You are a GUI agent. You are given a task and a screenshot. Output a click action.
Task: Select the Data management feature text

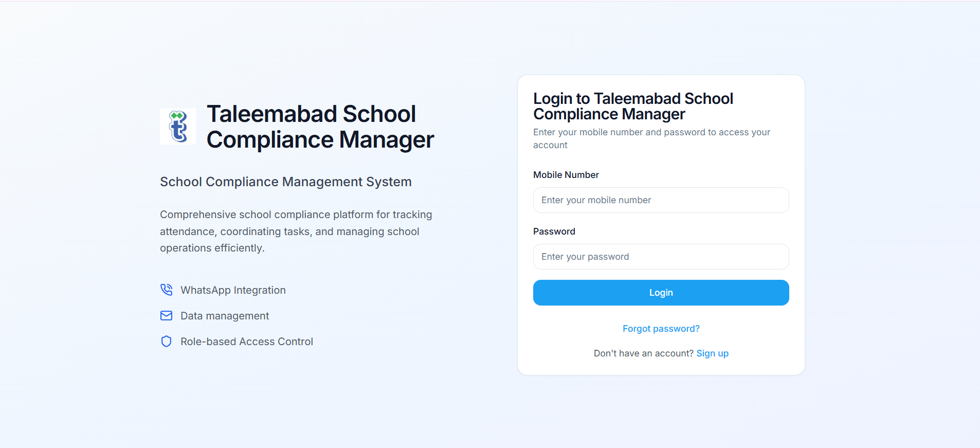[x=225, y=316]
